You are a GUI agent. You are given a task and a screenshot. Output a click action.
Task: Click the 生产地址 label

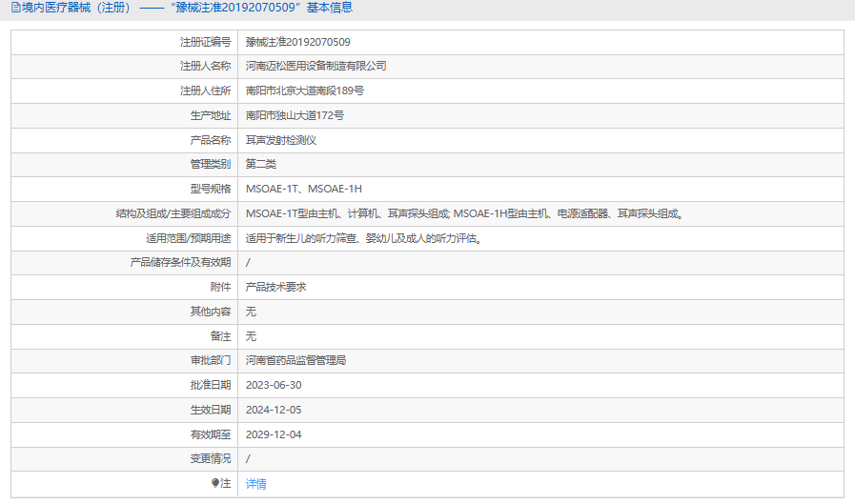(211, 115)
